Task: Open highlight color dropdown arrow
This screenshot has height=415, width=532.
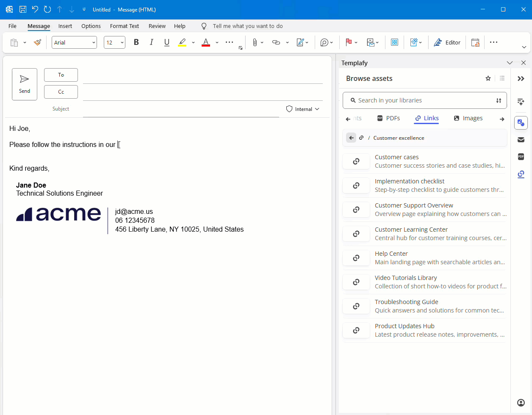Action: click(x=193, y=43)
